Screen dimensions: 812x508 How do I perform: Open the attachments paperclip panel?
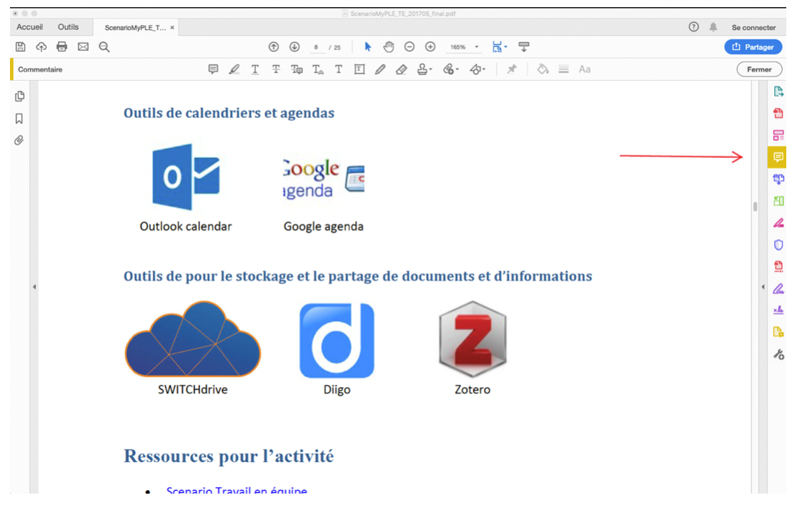(19, 140)
